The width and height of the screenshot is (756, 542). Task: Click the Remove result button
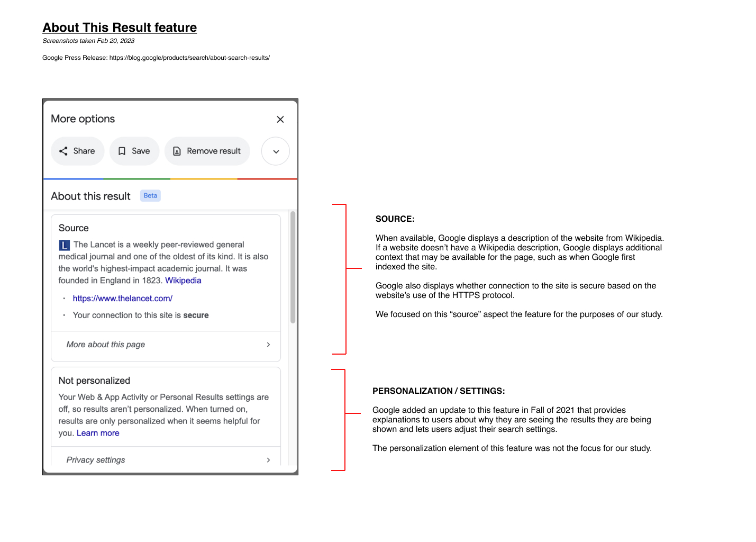[207, 151]
